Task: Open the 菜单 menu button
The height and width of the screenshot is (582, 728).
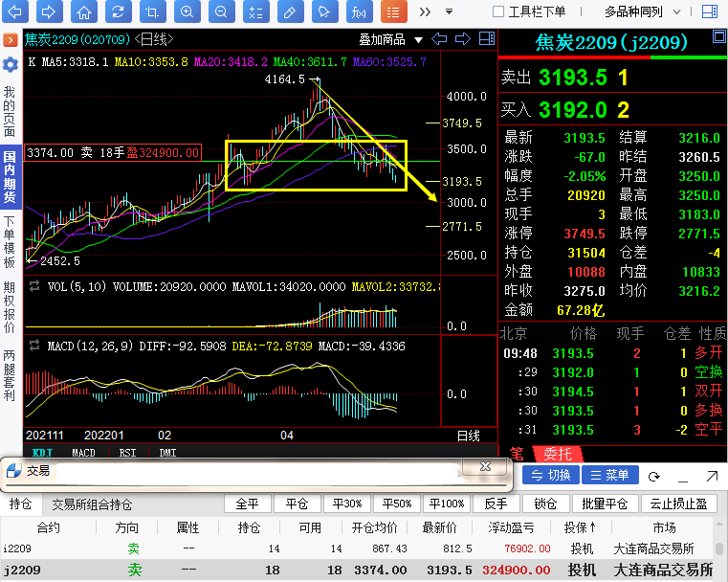Action: click(x=608, y=476)
